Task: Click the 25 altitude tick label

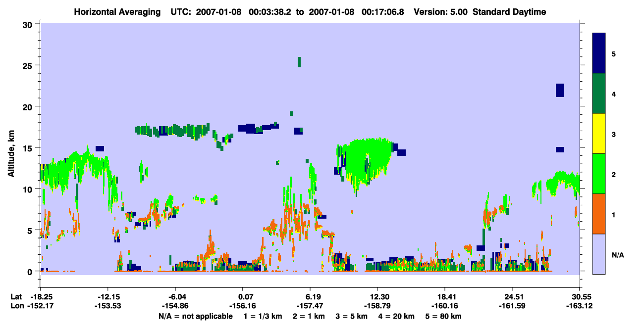Action: coord(29,65)
